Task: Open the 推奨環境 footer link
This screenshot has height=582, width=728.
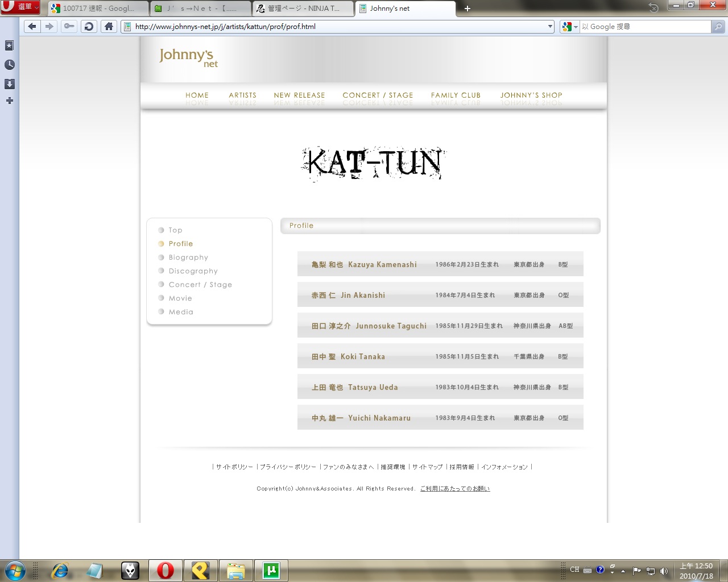Action: (x=393, y=467)
